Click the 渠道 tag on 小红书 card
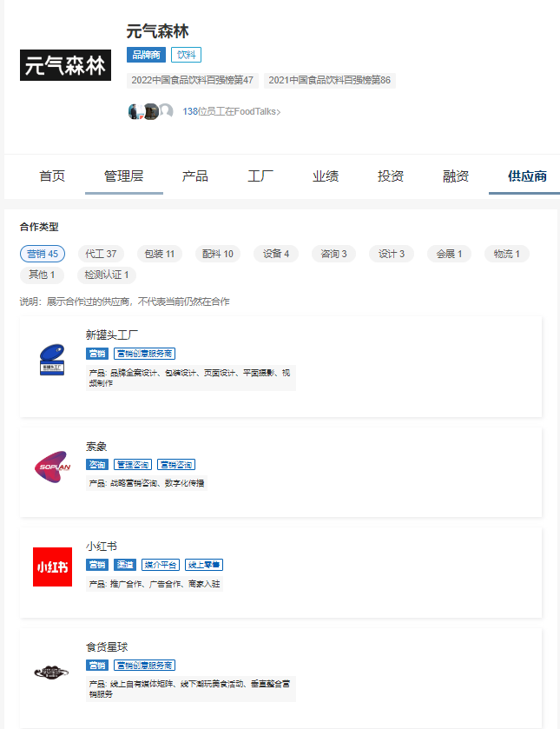 pos(125,565)
